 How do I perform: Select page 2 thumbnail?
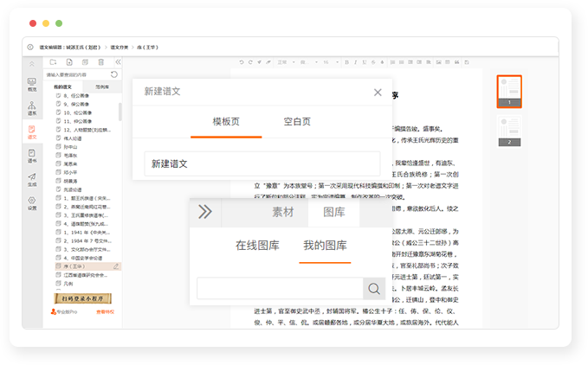click(508, 131)
